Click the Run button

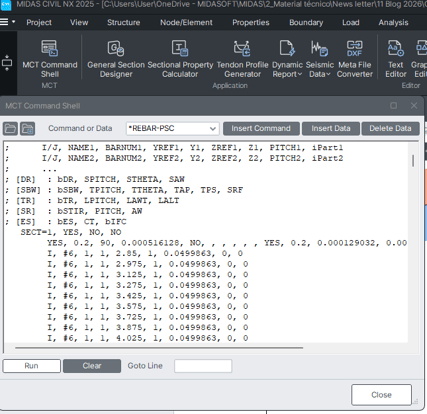click(32, 366)
